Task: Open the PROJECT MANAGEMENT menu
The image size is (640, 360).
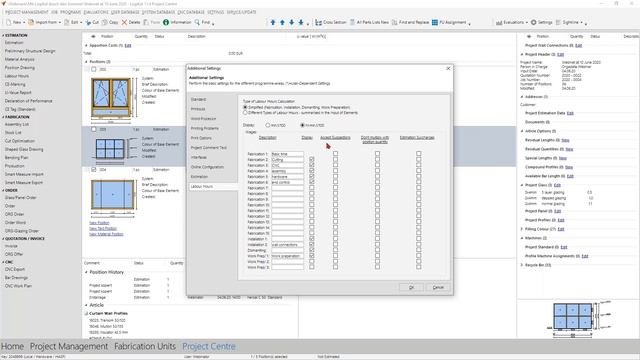Action: tap(27, 12)
